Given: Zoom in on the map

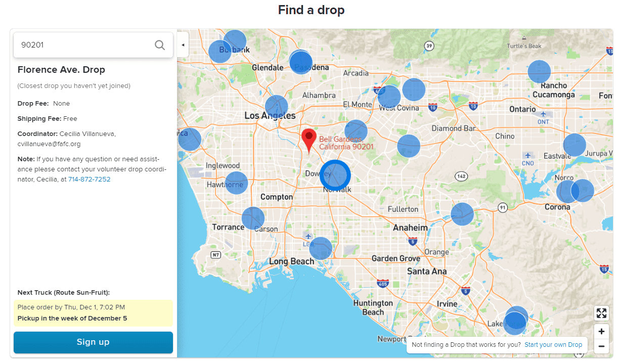Looking at the screenshot, I should tap(601, 332).
